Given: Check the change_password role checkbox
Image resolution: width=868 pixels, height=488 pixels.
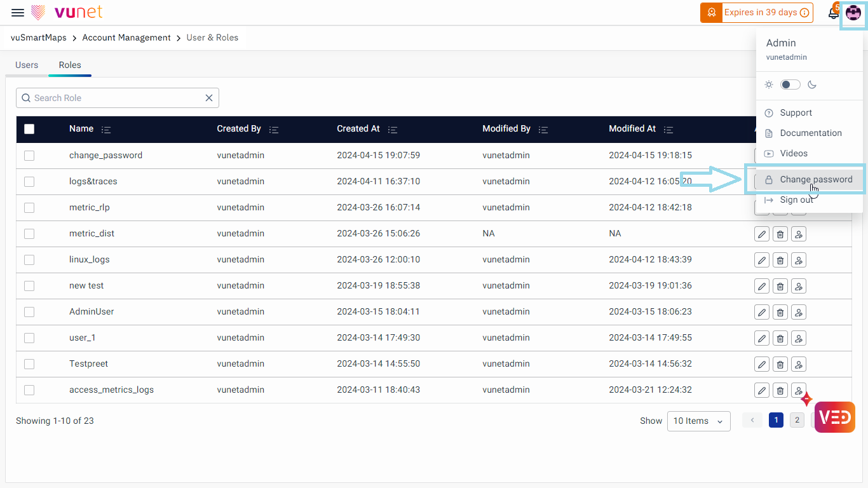Looking at the screenshot, I should click(29, 156).
